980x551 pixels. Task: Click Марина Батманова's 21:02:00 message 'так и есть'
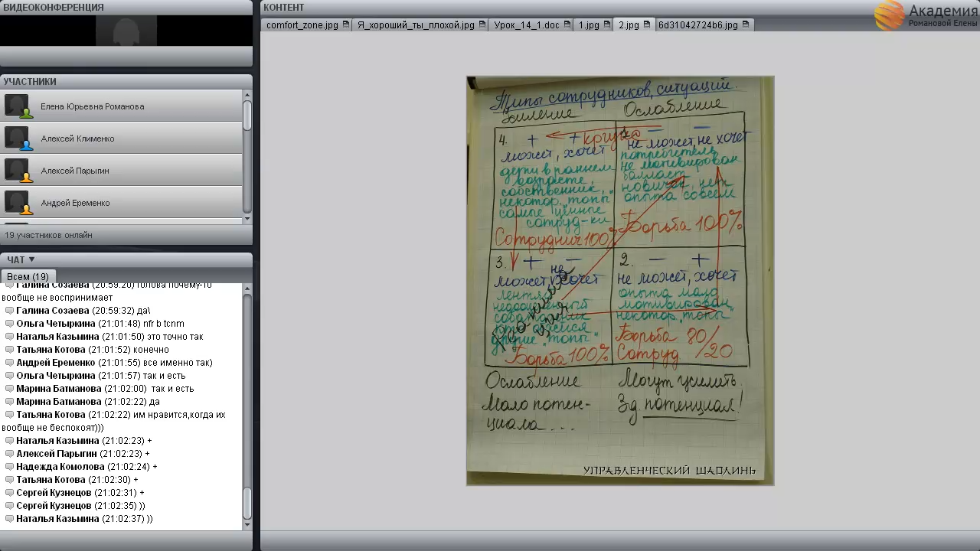[x=173, y=389]
